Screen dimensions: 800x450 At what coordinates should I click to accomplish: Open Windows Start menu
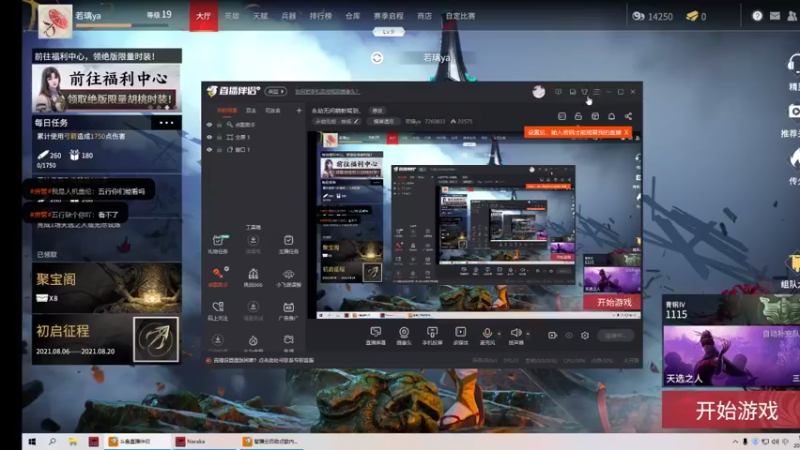pos(32,441)
